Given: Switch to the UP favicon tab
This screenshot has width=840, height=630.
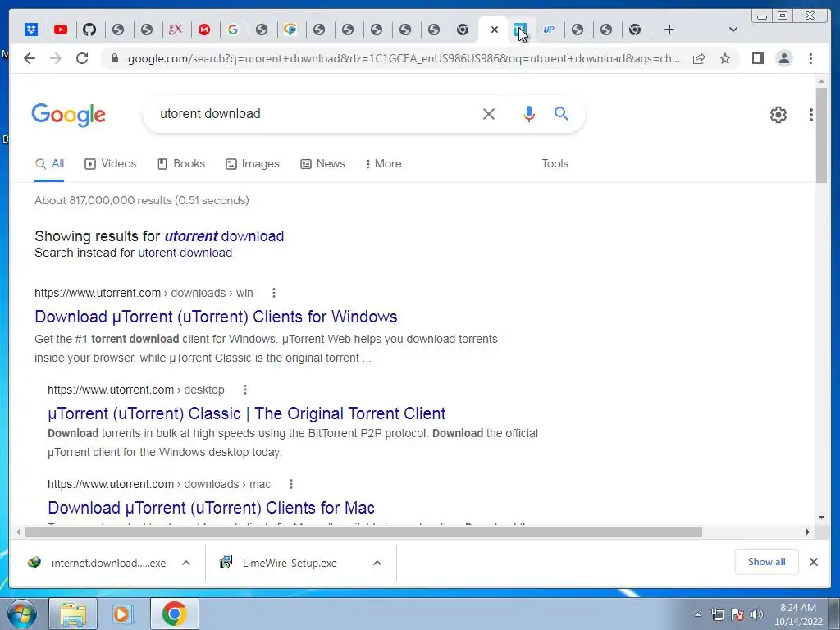Looking at the screenshot, I should coord(549,30).
